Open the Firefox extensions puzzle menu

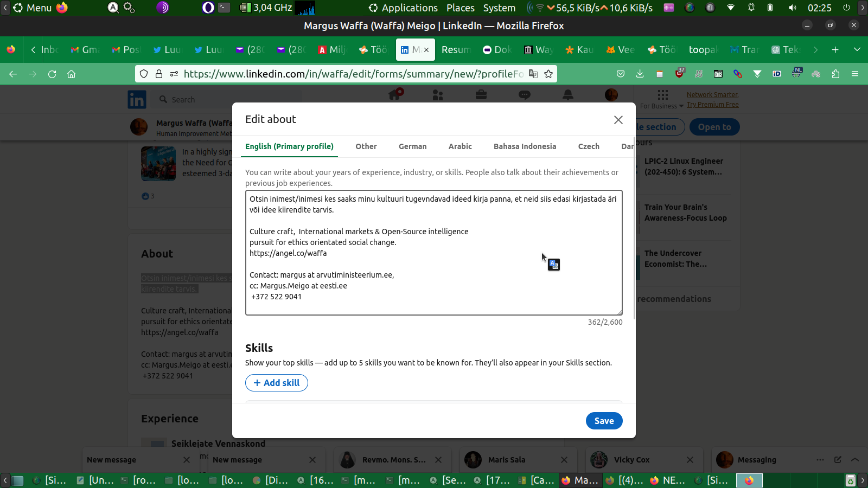tap(835, 74)
